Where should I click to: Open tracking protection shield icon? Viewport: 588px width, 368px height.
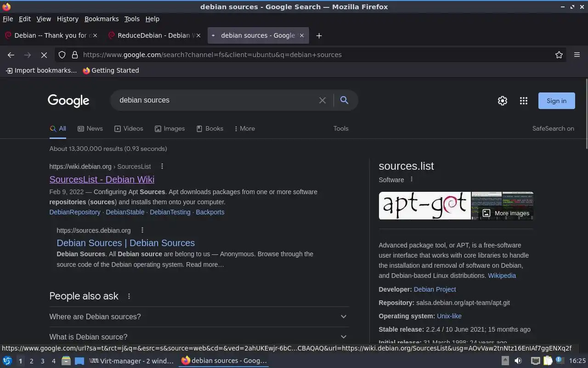[x=62, y=55]
